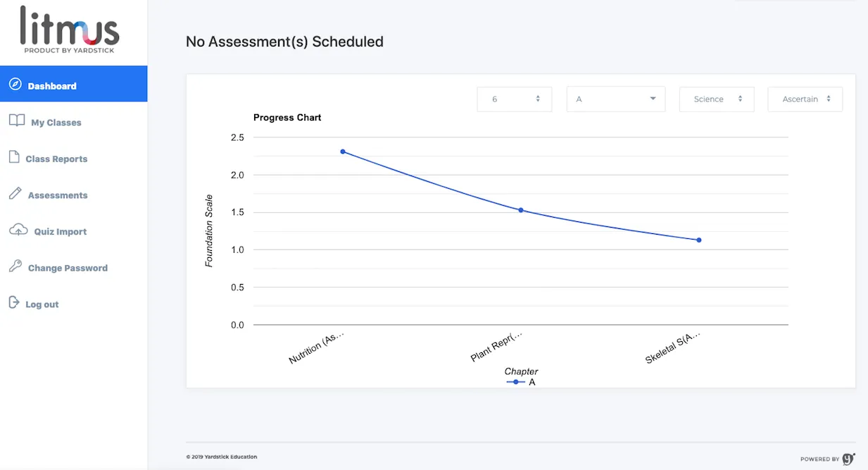
Task: Click the Yardstick Education copyright link
Action: 222,456
